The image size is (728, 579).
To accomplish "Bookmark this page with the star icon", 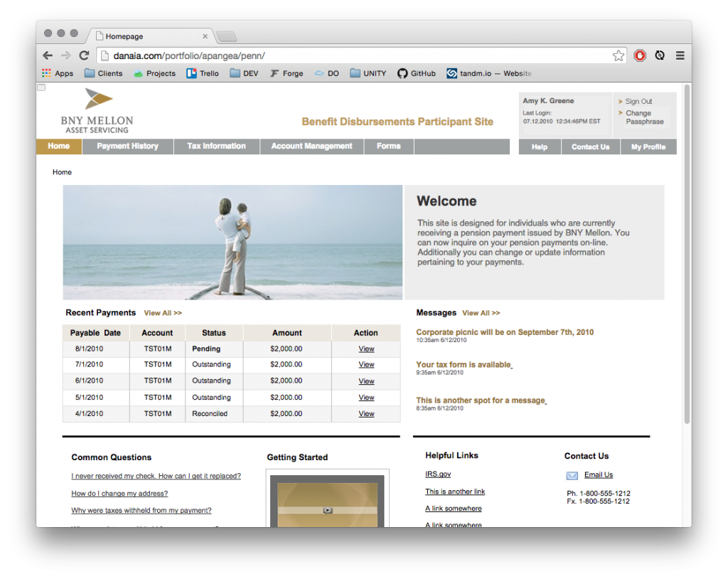I will click(x=618, y=55).
